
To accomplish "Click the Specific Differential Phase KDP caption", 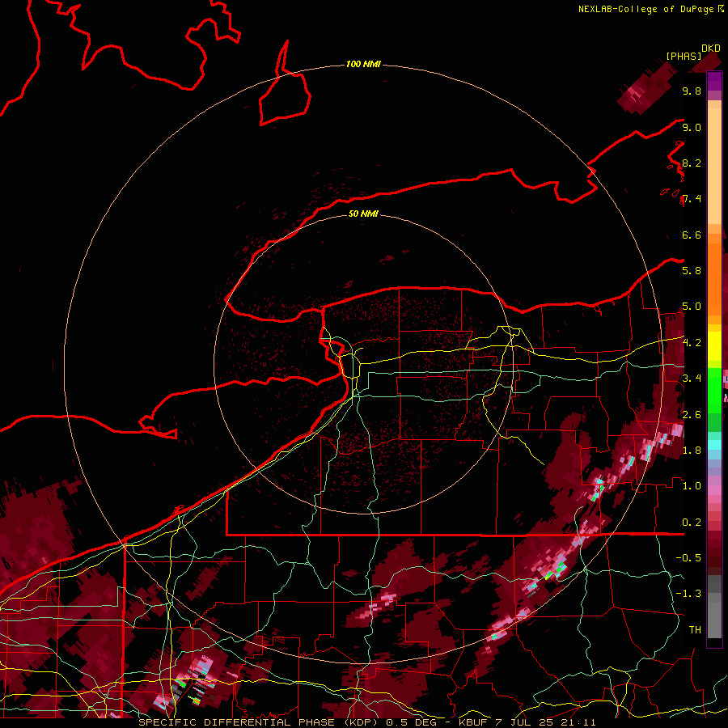I will tap(366, 722).
